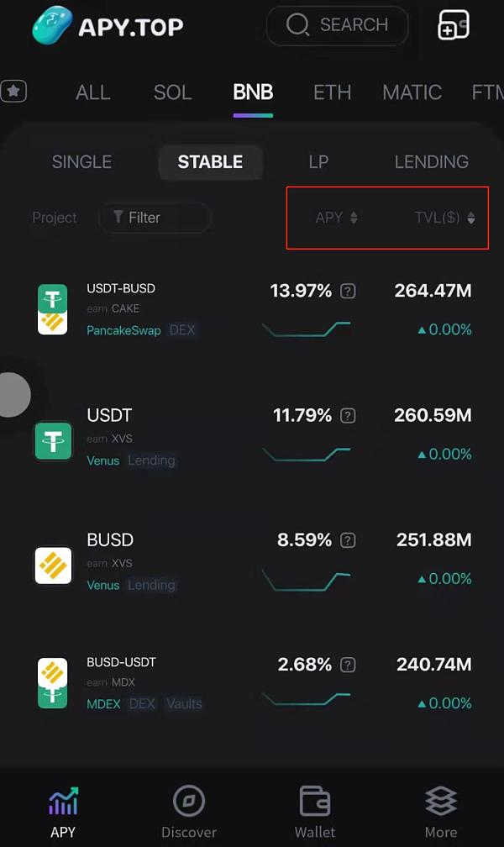504x847 pixels.
Task: Open the favorites star icon
Action: coord(13,91)
